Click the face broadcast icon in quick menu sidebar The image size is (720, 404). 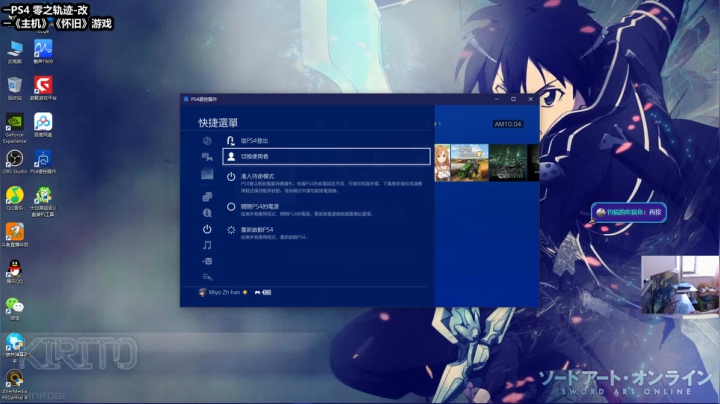coord(207,261)
